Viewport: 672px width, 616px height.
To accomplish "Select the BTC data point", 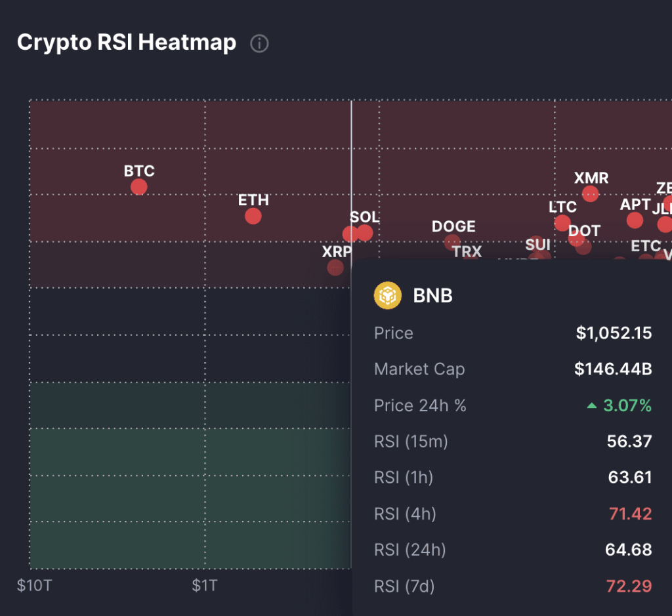I will pyautogui.click(x=138, y=187).
